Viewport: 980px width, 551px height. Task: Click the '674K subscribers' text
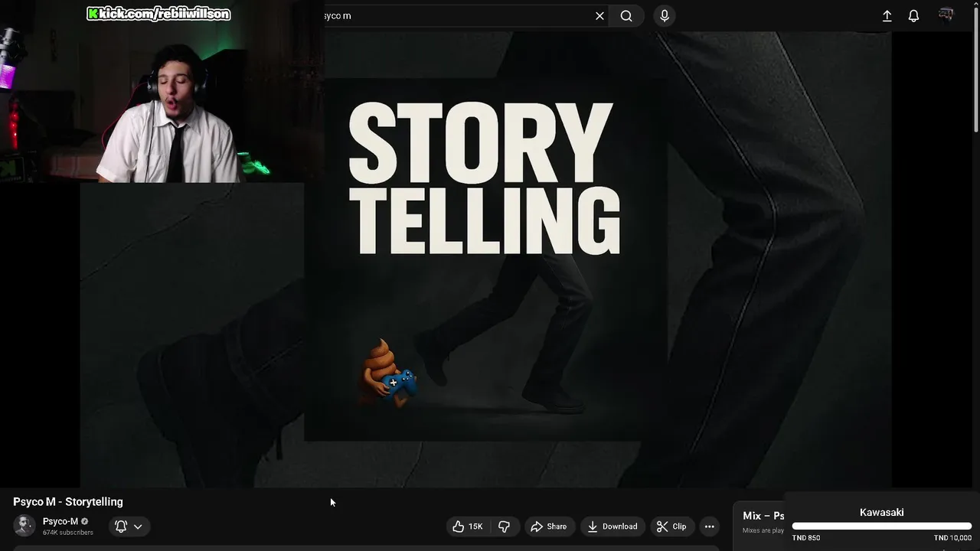point(68,533)
